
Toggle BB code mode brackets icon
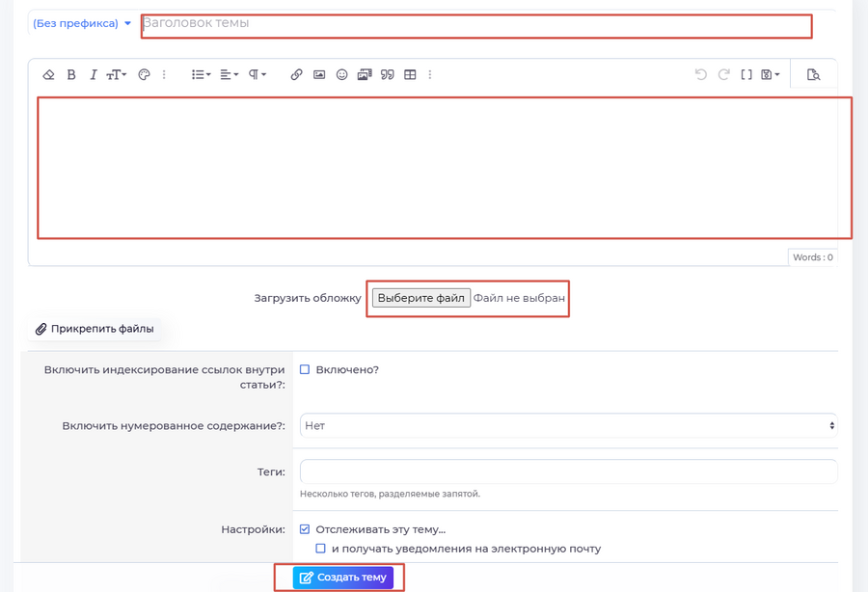tap(746, 74)
